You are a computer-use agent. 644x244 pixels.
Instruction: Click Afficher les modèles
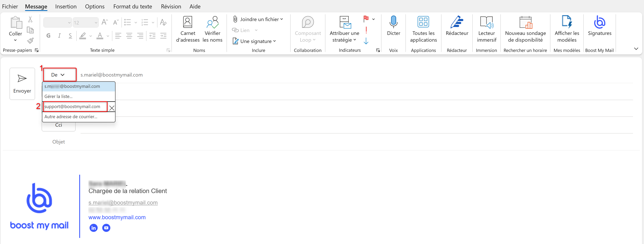[x=567, y=29]
